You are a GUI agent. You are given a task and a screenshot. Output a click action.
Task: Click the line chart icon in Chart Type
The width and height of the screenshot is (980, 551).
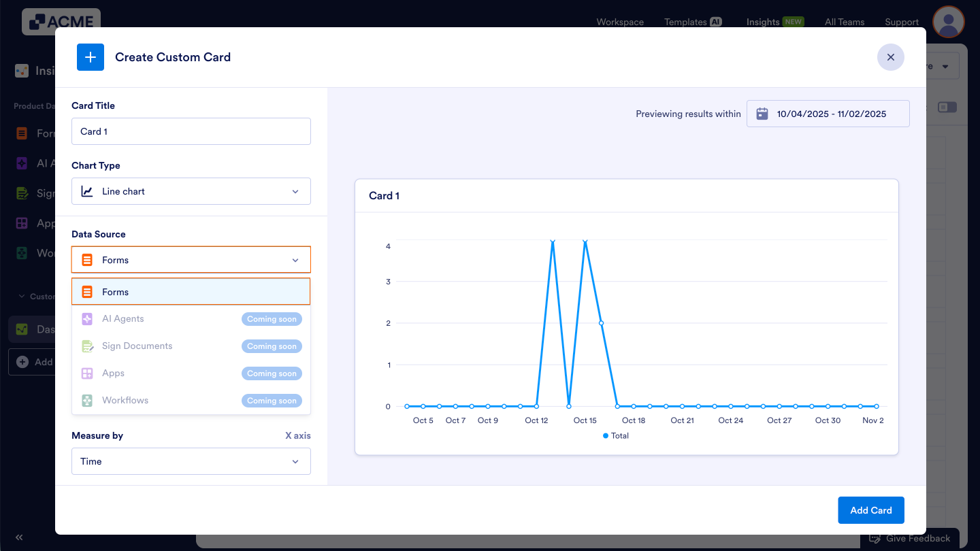(x=86, y=191)
